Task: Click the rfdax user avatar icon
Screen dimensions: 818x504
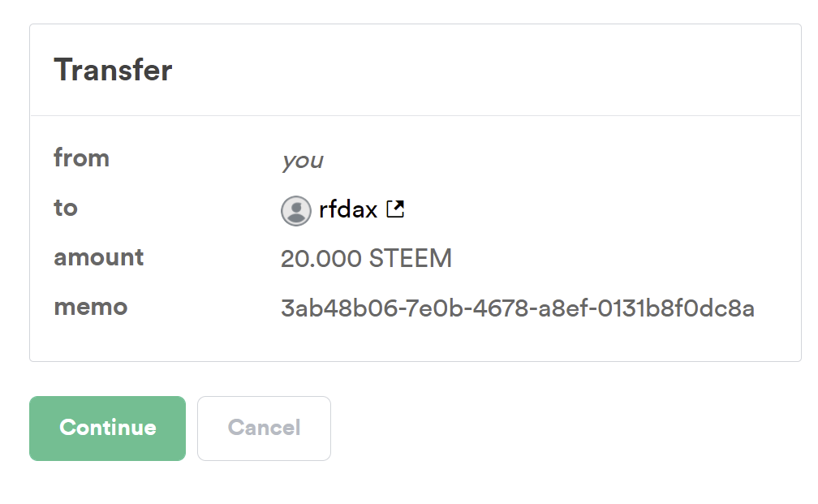Action: (295, 210)
